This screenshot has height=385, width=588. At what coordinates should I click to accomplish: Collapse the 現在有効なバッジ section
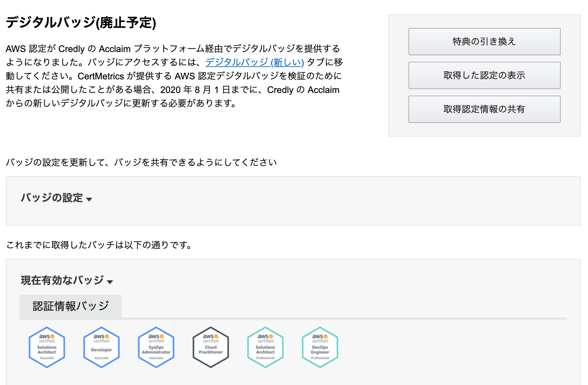click(x=67, y=280)
